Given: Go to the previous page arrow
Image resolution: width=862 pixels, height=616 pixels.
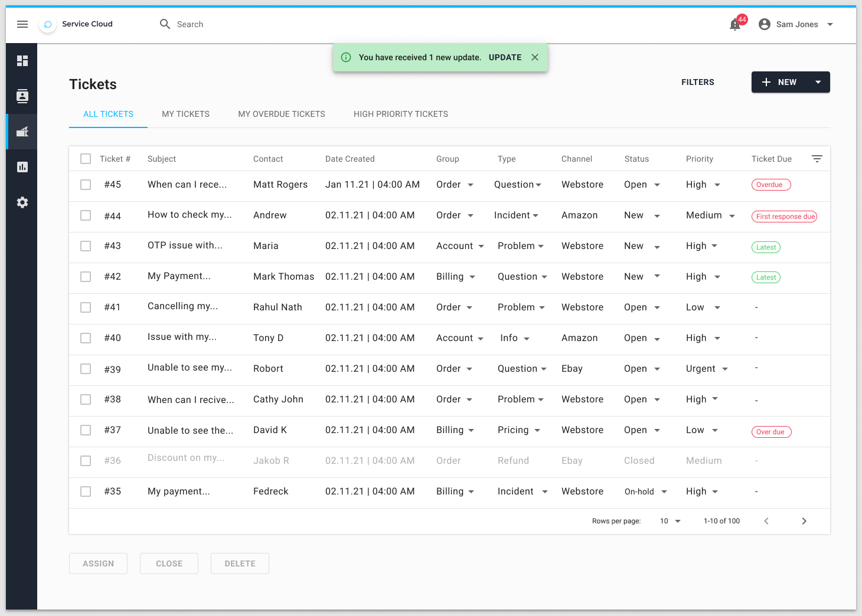Looking at the screenshot, I should [x=766, y=521].
